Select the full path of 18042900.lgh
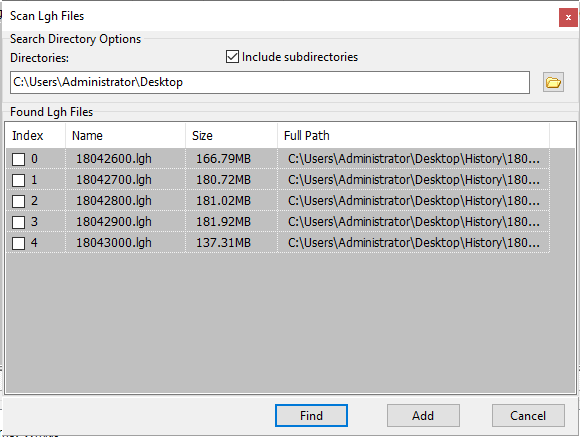The height and width of the screenshot is (437, 580). (414, 222)
